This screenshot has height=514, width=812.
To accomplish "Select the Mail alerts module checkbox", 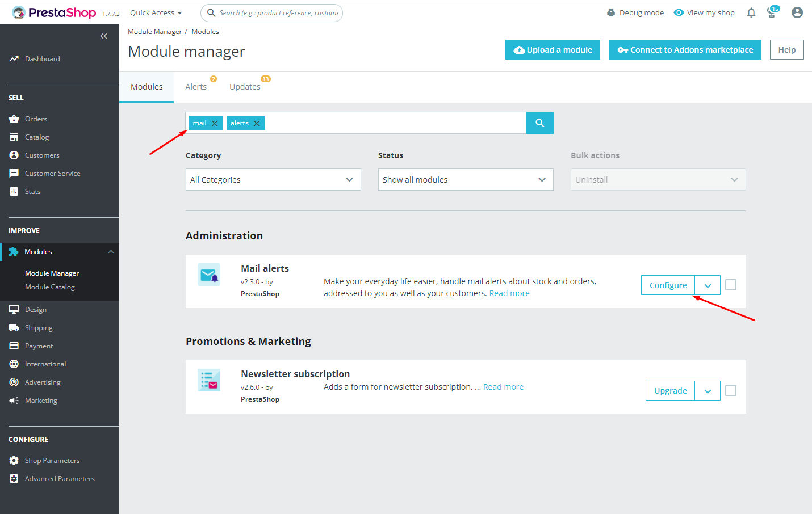I will tap(731, 285).
